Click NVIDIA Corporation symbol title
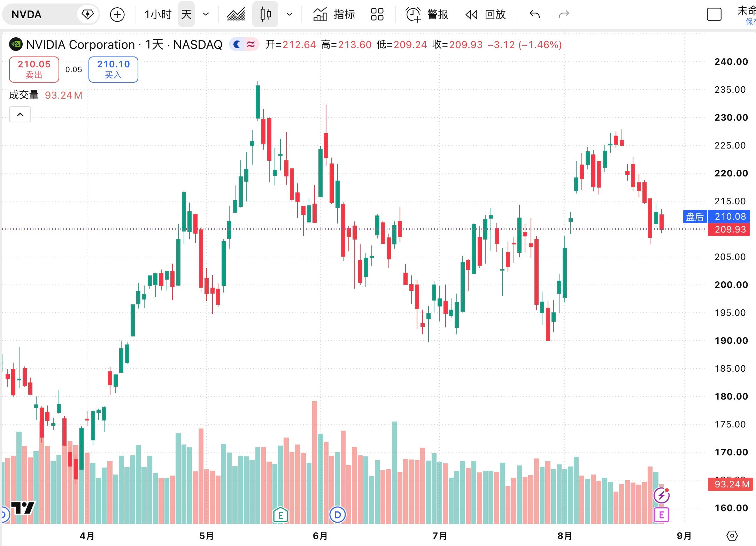The width and height of the screenshot is (756, 546). pos(80,45)
